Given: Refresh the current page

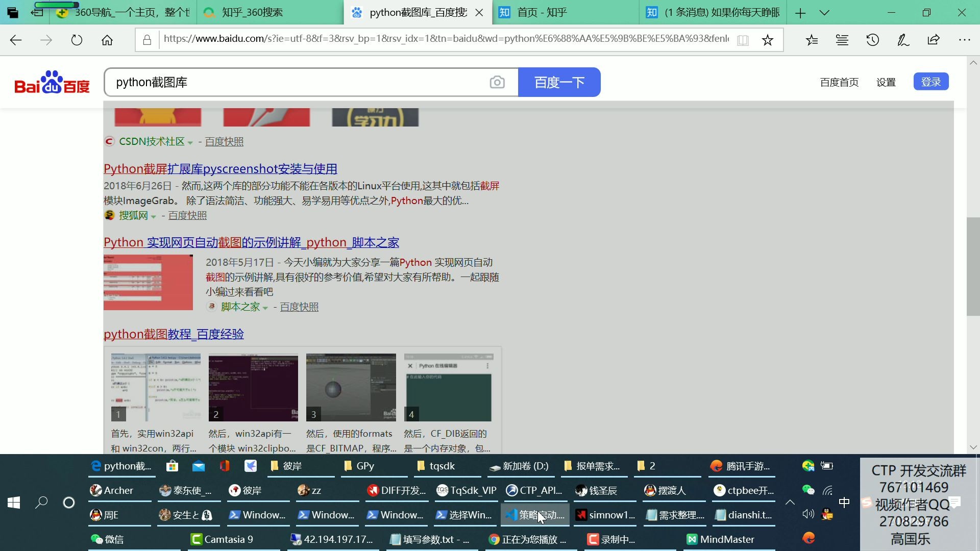Looking at the screenshot, I should coord(77,40).
